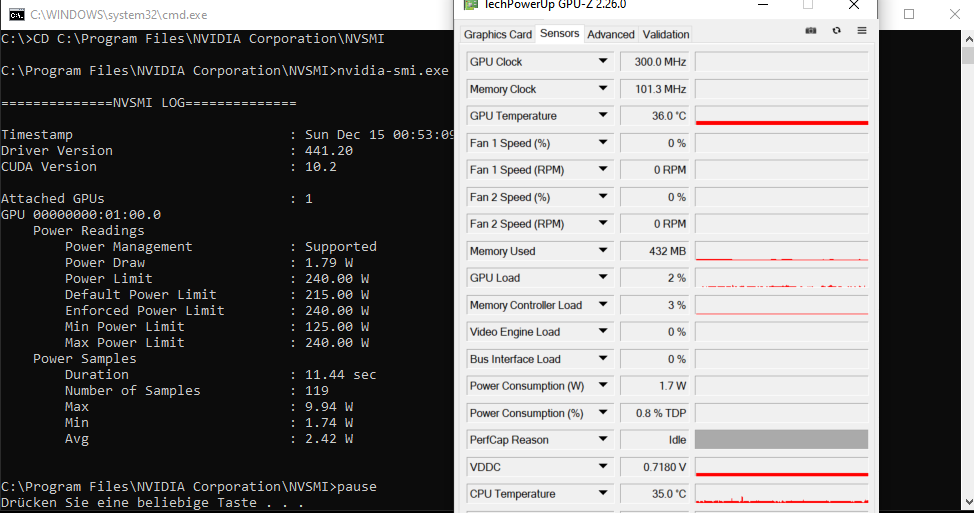Click the CPU Temperature value 35.0 °C

coord(655,494)
